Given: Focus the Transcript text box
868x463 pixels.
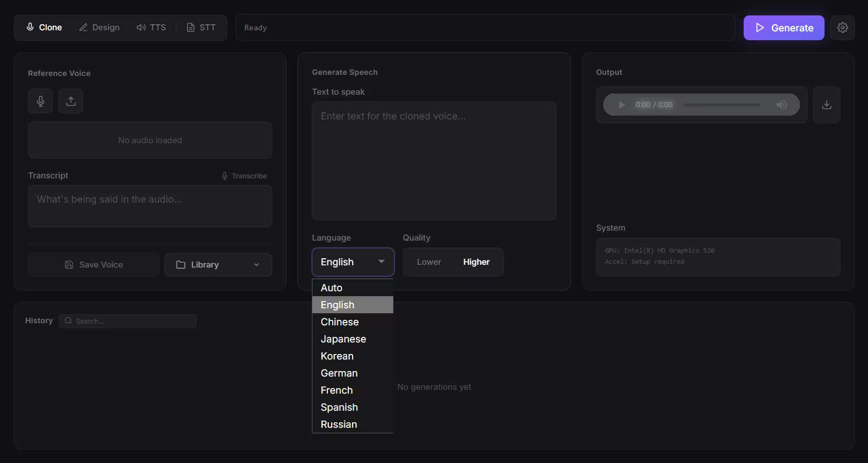Looking at the screenshot, I should 150,206.
